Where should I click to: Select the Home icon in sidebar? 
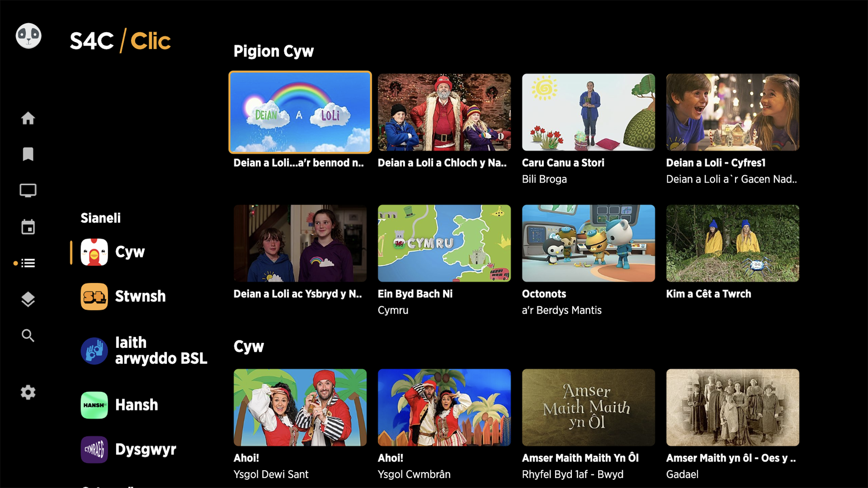[28, 118]
